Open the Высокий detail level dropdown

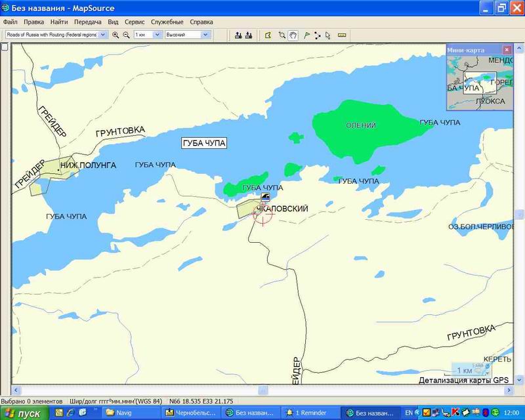(x=205, y=35)
